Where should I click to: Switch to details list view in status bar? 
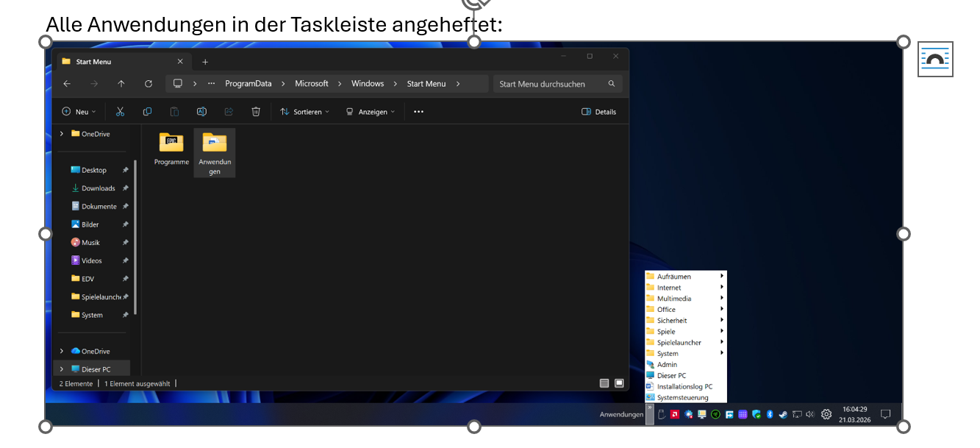[x=604, y=383]
